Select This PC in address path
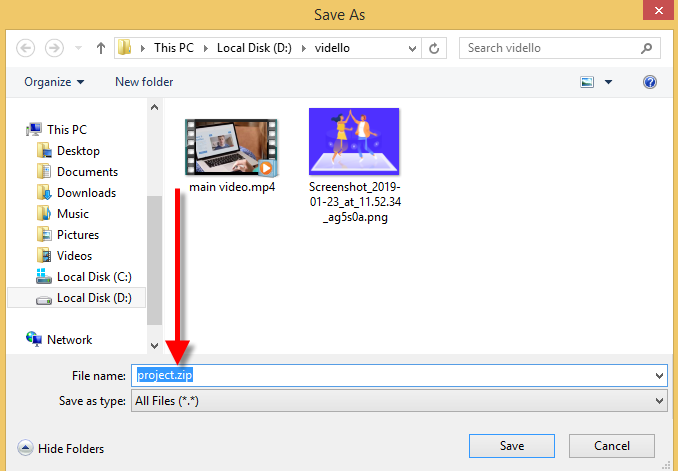This screenshot has width=678, height=471. click(x=174, y=48)
